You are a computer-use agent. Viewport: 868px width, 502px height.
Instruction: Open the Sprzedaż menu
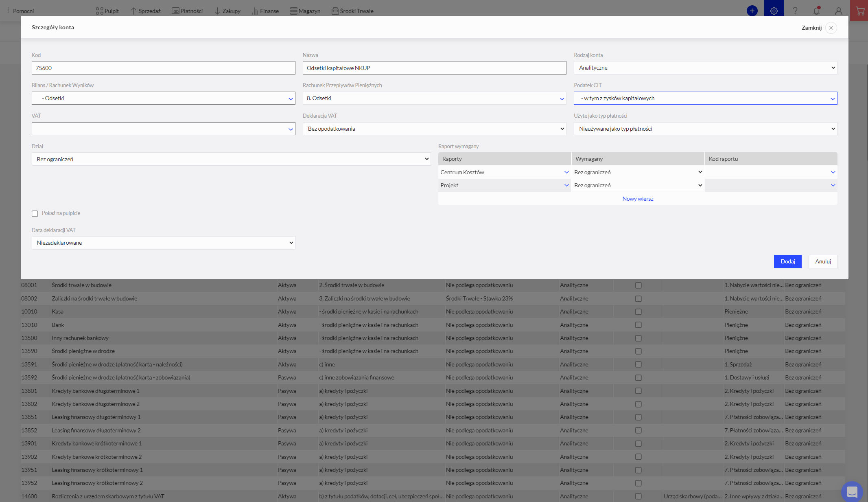[146, 11]
